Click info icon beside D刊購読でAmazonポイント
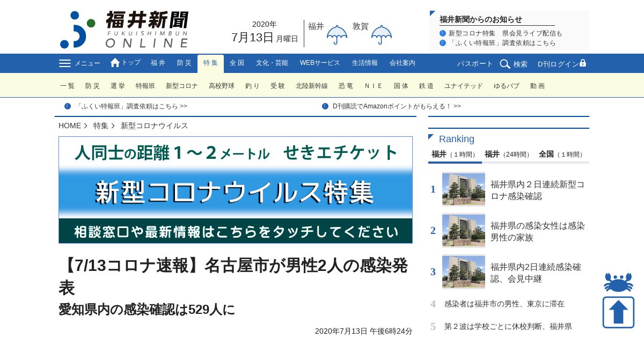644x338 pixels. pos(325,106)
